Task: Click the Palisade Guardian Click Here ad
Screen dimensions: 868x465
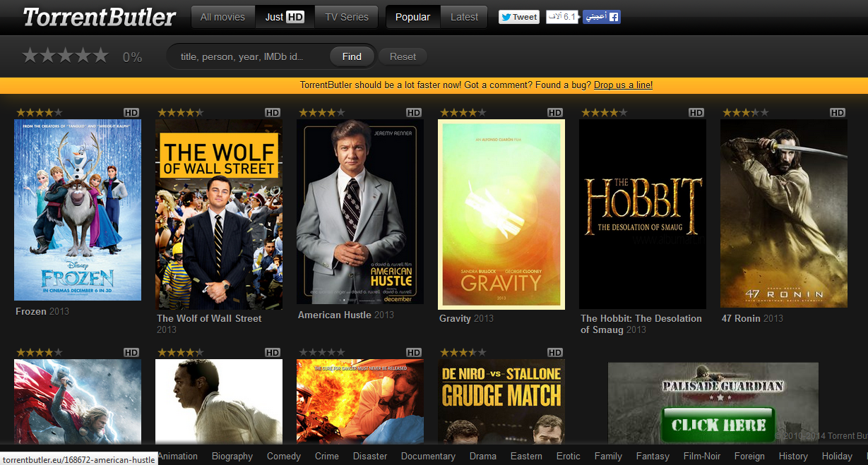Action: 713,402
